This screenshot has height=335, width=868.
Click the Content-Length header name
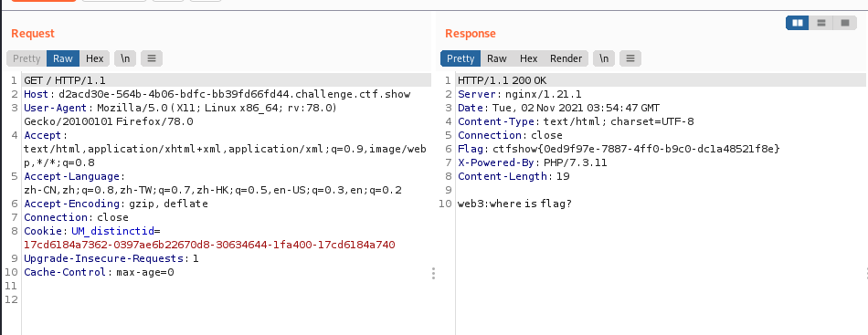point(503,176)
